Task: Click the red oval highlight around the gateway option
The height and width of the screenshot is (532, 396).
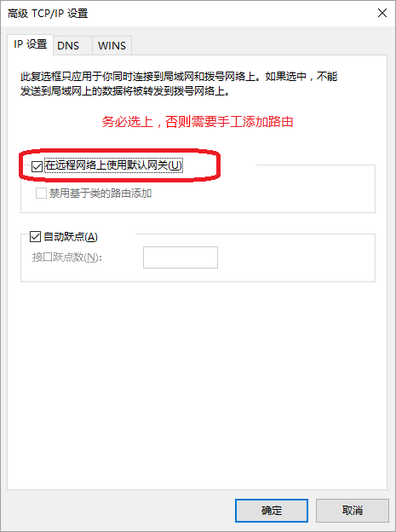Action: [x=120, y=165]
